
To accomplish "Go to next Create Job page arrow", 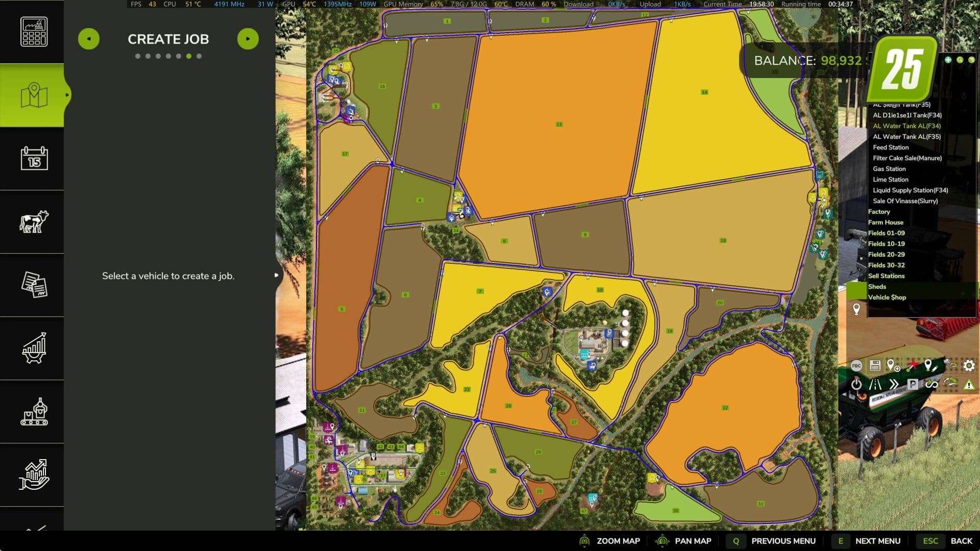I will click(248, 39).
